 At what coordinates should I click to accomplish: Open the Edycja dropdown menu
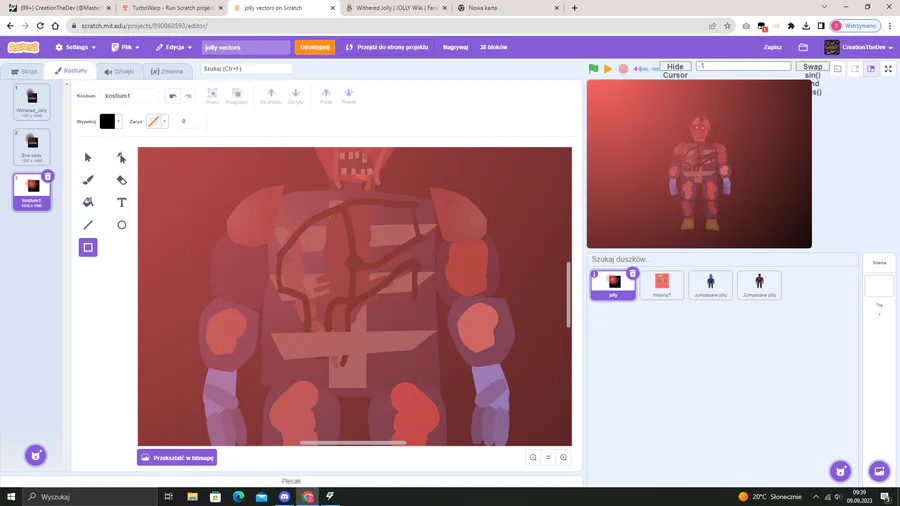pos(174,47)
